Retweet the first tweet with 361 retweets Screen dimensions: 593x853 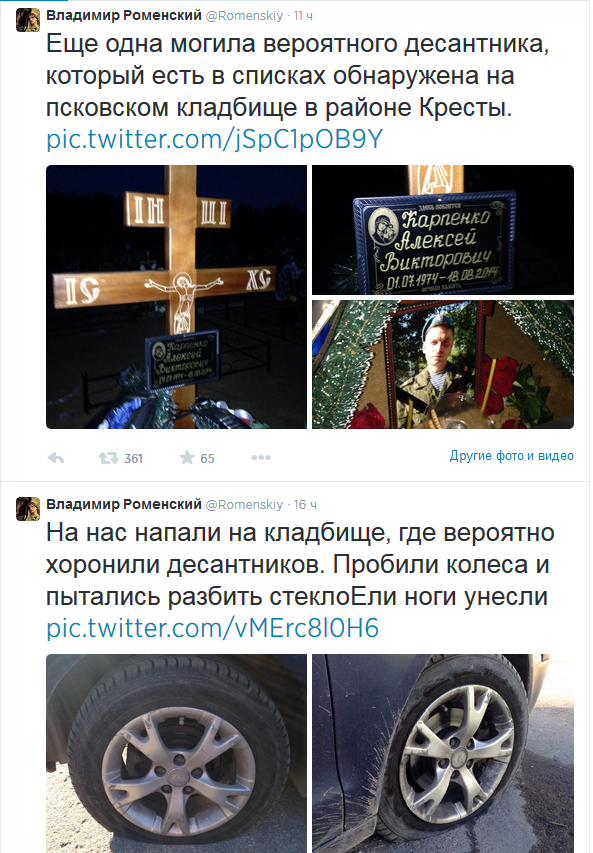point(108,458)
